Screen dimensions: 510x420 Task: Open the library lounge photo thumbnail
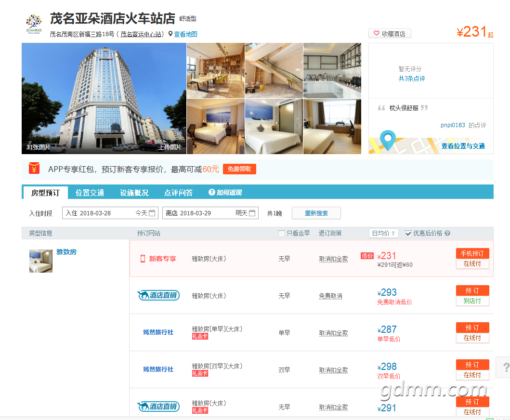pos(215,71)
